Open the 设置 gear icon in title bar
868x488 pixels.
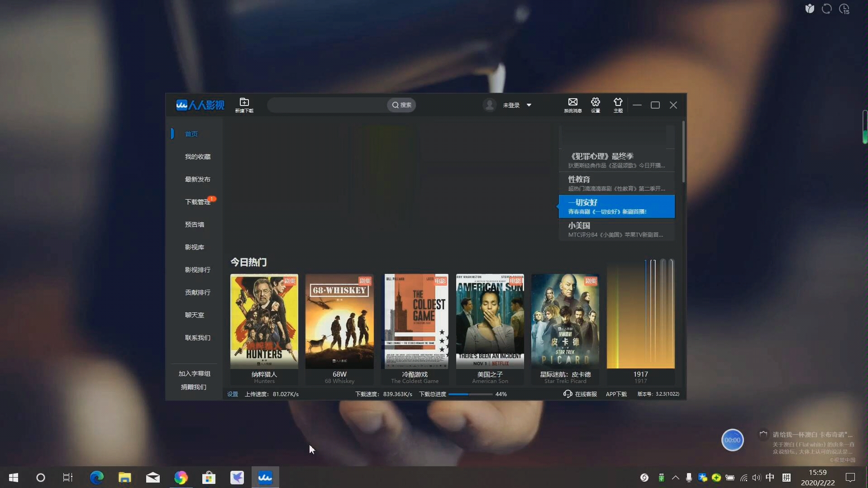tap(595, 105)
